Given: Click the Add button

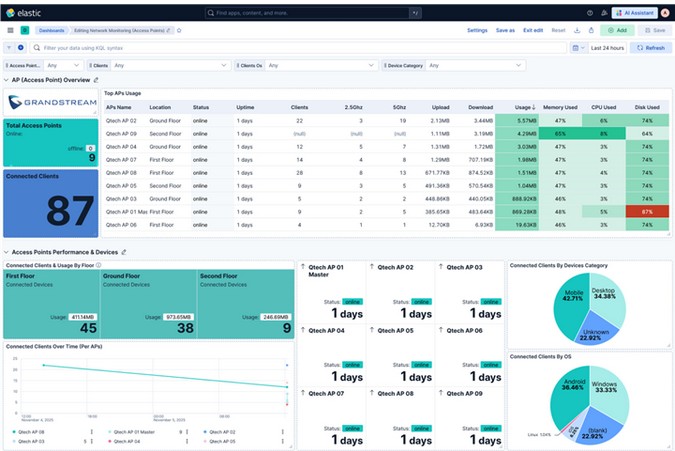Looking at the screenshot, I should click(617, 30).
